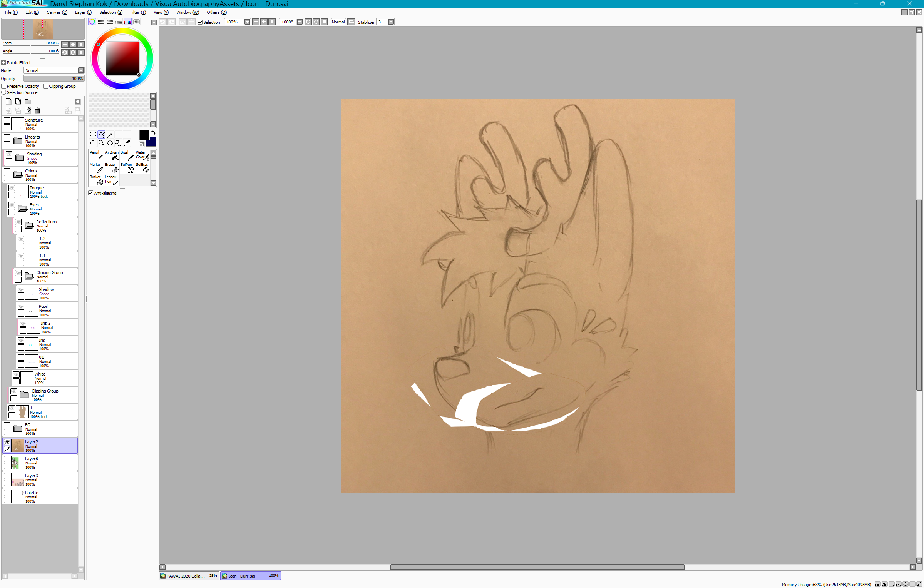Activate the Move tool

click(x=93, y=143)
